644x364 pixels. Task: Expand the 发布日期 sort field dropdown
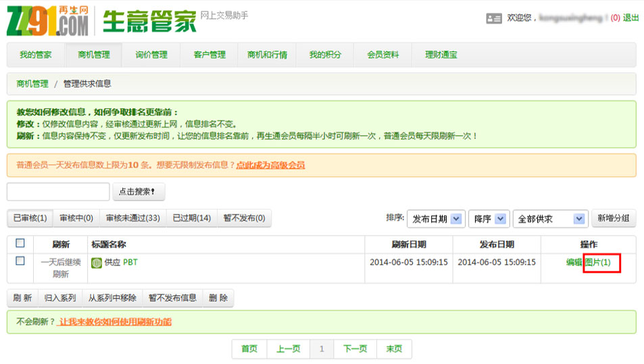click(x=436, y=219)
